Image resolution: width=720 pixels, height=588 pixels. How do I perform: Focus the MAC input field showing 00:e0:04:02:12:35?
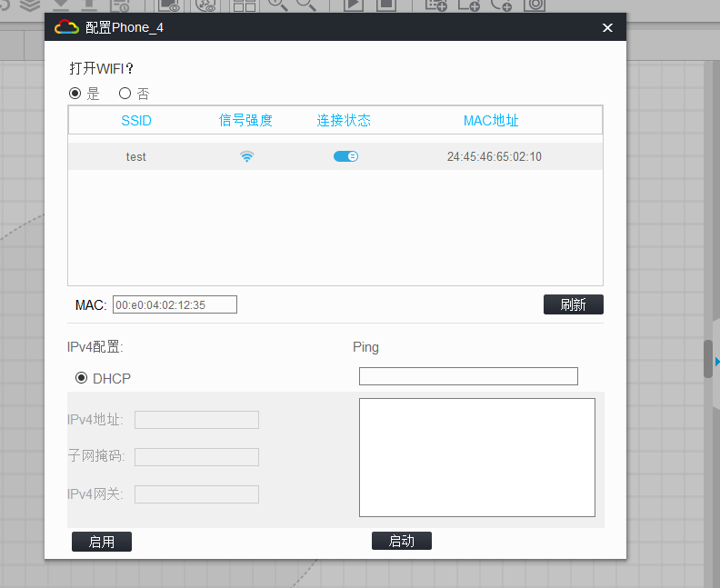[175, 304]
